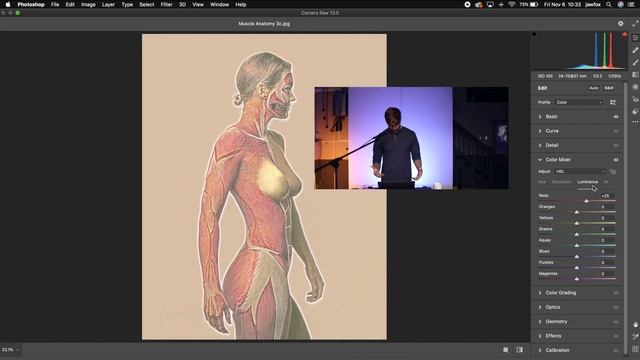Viewport: 640px width, 360px height.
Task: Select the Red Eye removal tool
Action: pyautogui.click(x=635, y=99)
